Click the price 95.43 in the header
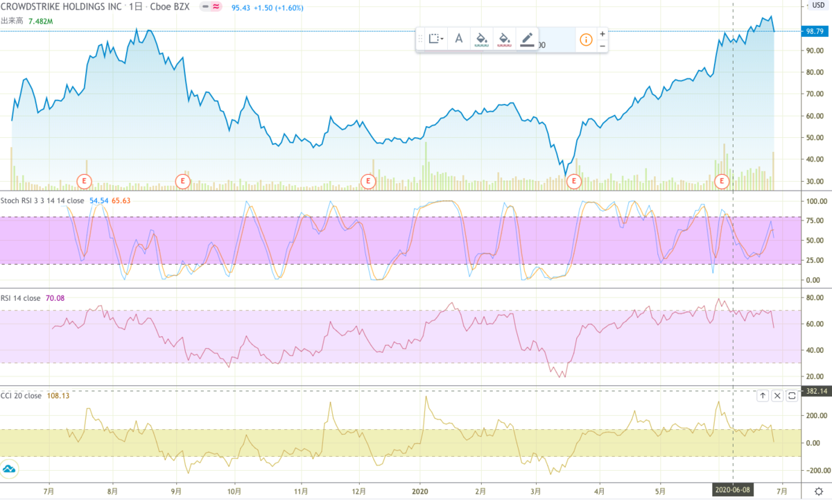Viewport: 832px width, 504px height. 241,8
